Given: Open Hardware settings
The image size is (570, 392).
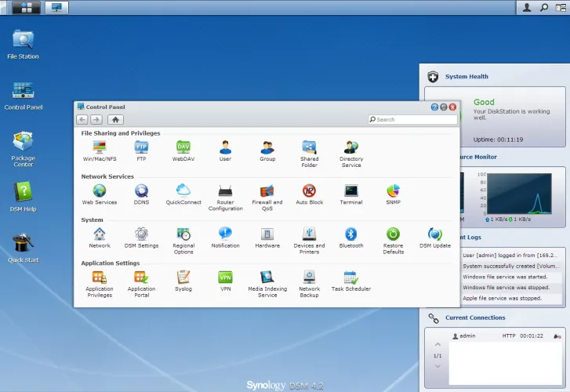Looking at the screenshot, I should 267,238.
